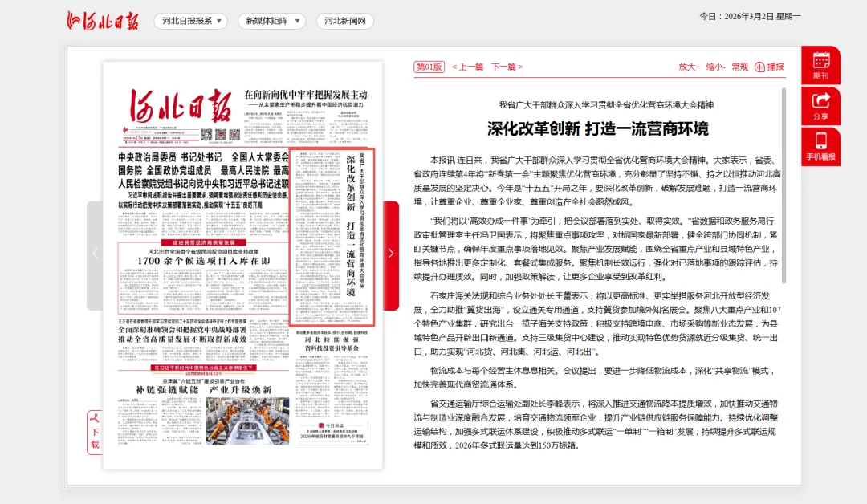Click 放大+ to enlarge text
The width and height of the screenshot is (867, 504).
pyautogui.click(x=690, y=67)
